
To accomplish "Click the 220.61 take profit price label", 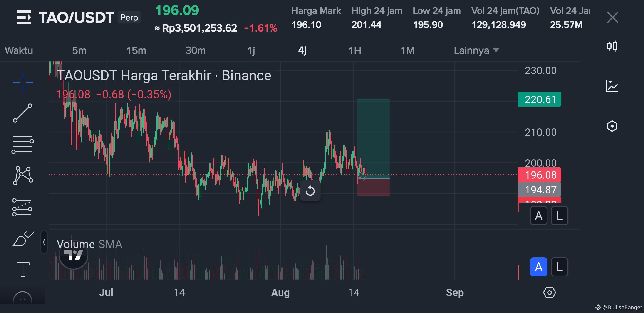I will (540, 99).
